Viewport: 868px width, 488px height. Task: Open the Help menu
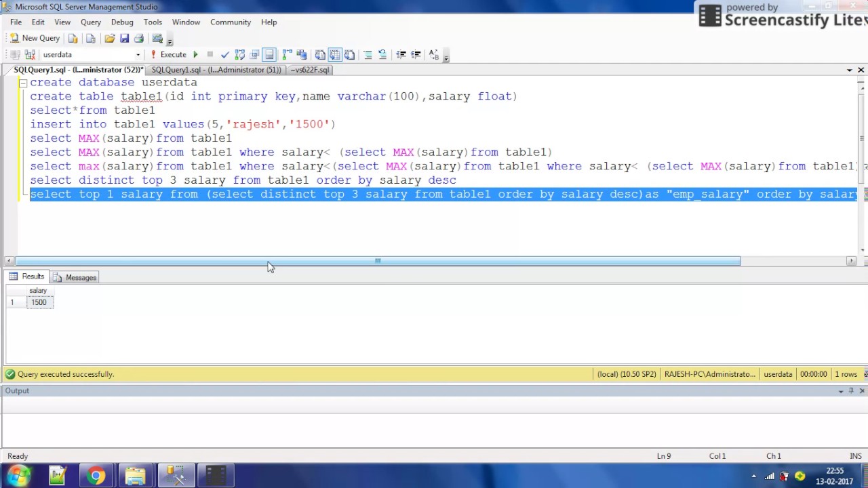[x=269, y=22]
